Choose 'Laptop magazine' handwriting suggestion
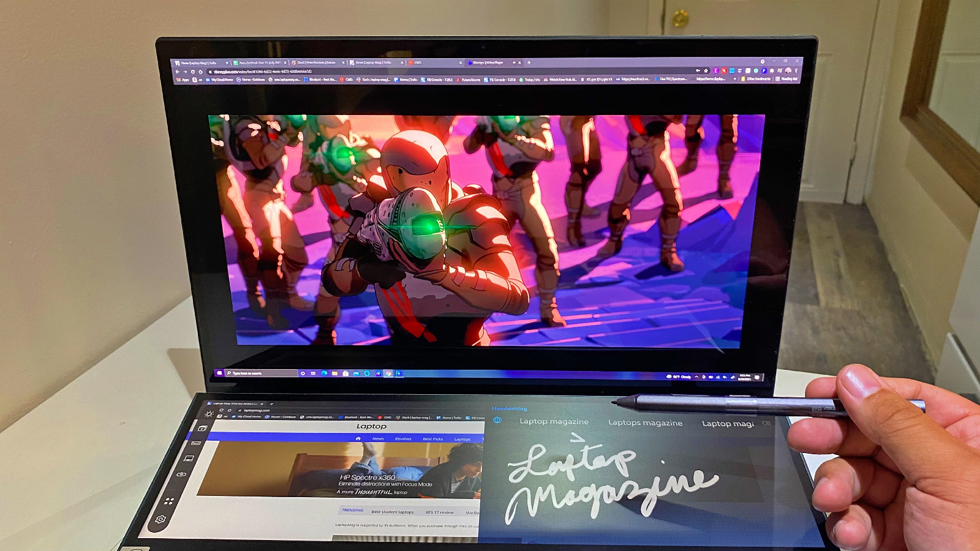 click(x=554, y=421)
